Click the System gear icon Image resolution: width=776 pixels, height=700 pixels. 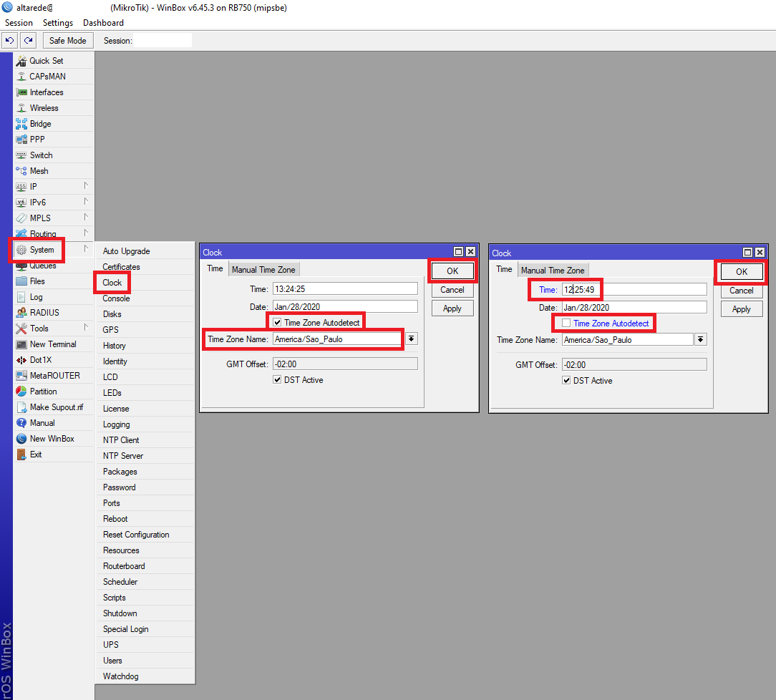coord(21,250)
